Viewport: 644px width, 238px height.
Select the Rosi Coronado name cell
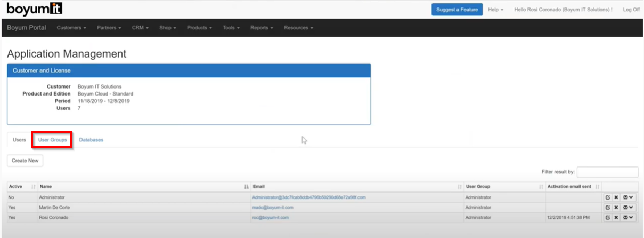tap(144, 218)
